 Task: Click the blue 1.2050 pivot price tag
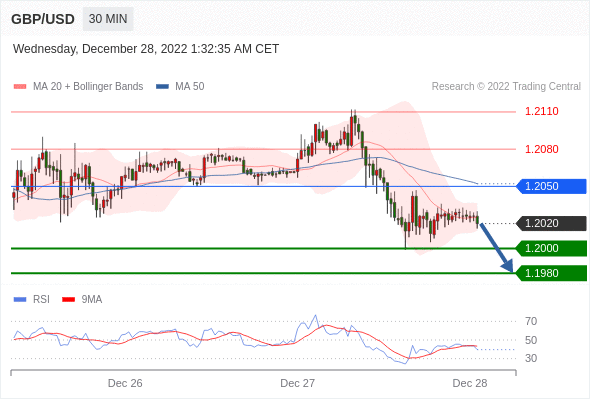[x=551, y=186]
